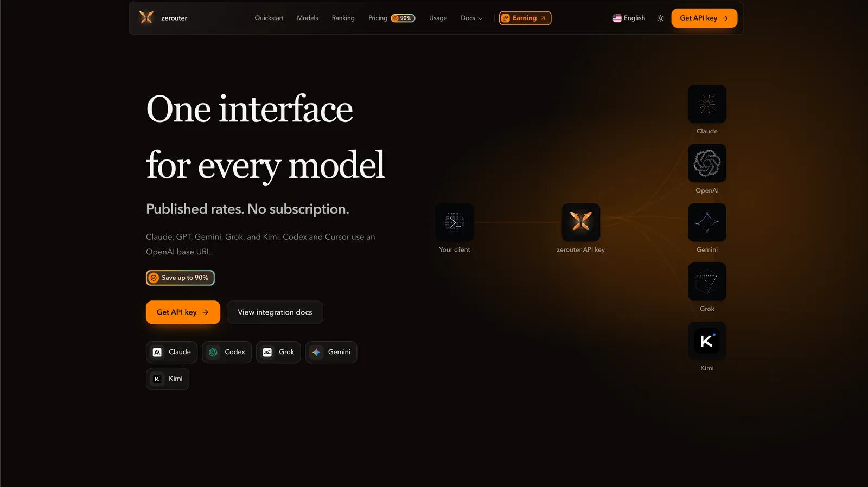This screenshot has height=487, width=868.
Task: Click the 'One interface' headline text
Action: pos(250,109)
